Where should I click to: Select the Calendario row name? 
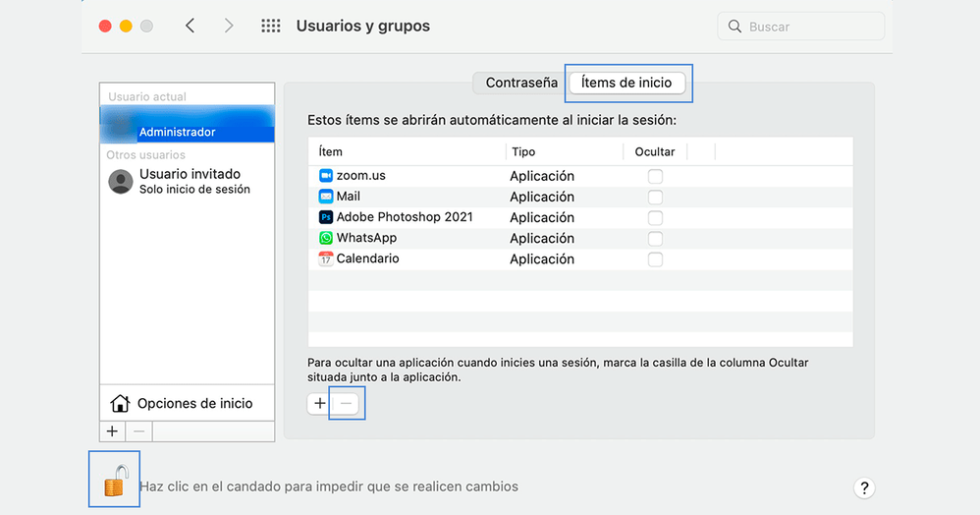[367, 258]
